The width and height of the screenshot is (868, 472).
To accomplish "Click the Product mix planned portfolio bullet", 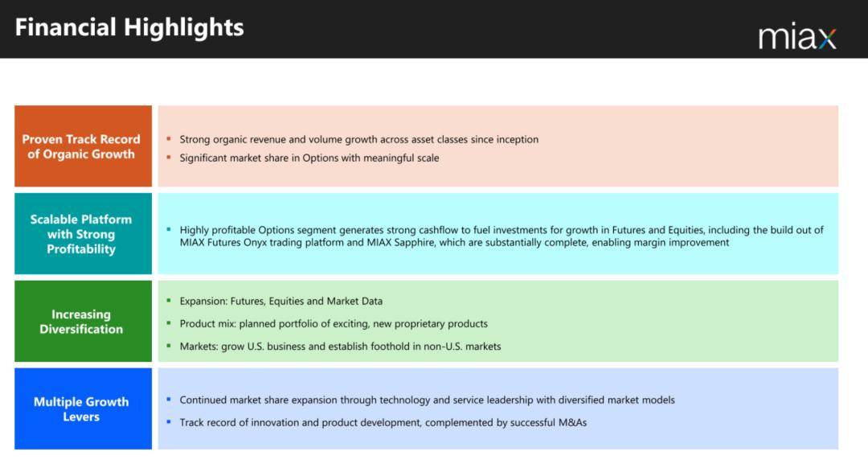I will 334,323.
